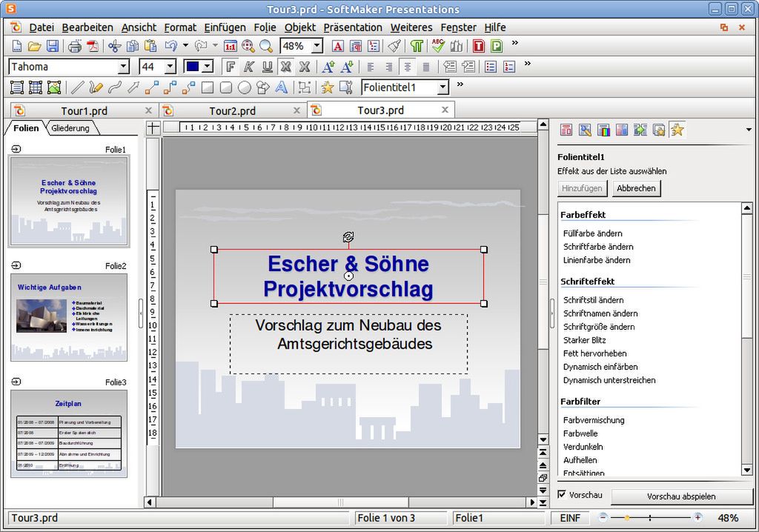Open the Objekt menu
The height and width of the screenshot is (532, 759).
pyautogui.click(x=299, y=27)
